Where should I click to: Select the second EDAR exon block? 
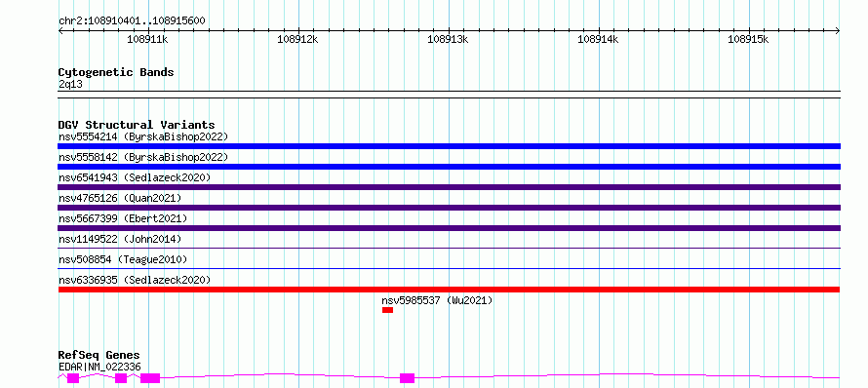pyautogui.click(x=121, y=378)
